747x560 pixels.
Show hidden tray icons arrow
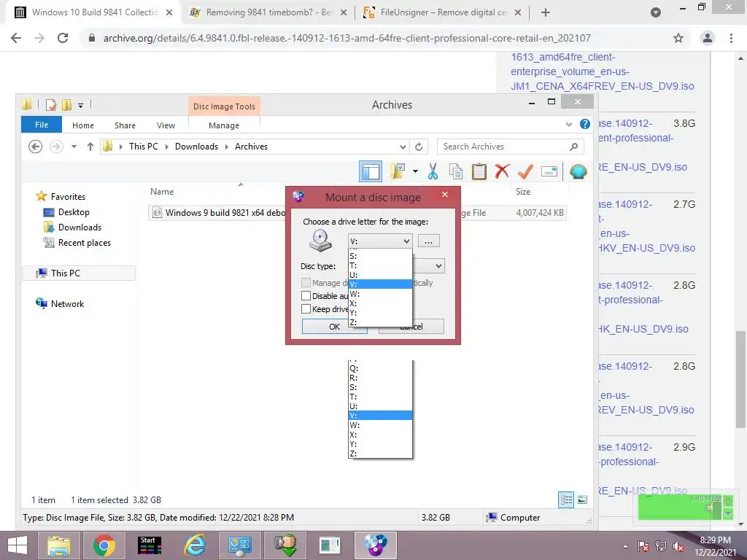(625, 546)
